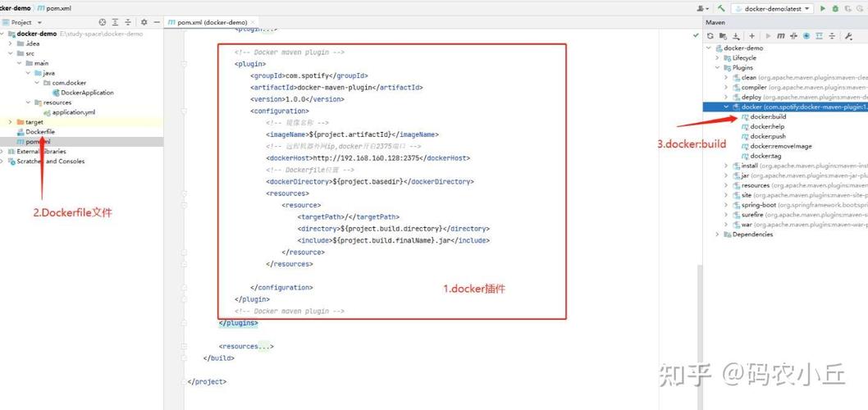Open application.yml file

(x=69, y=112)
